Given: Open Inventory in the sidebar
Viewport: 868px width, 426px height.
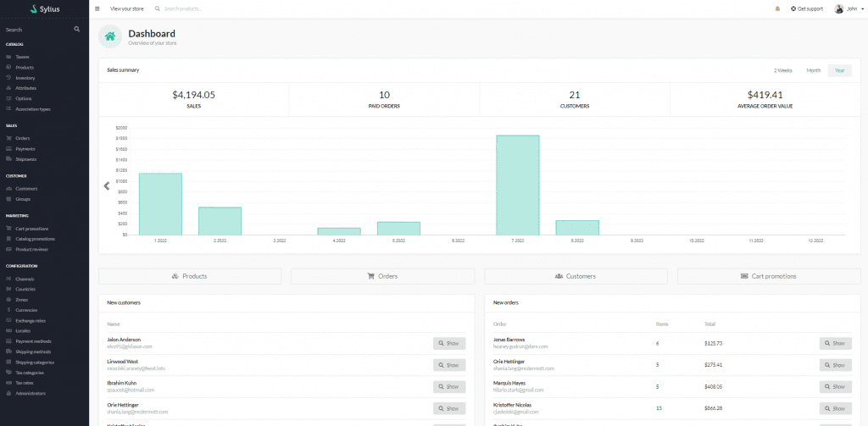Looking at the screenshot, I should 25,78.
